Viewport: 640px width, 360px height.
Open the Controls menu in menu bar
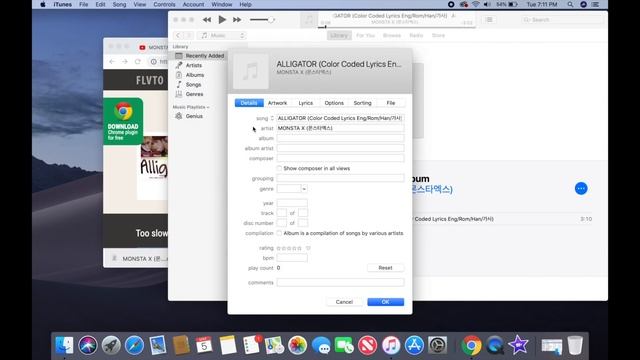(164, 4)
